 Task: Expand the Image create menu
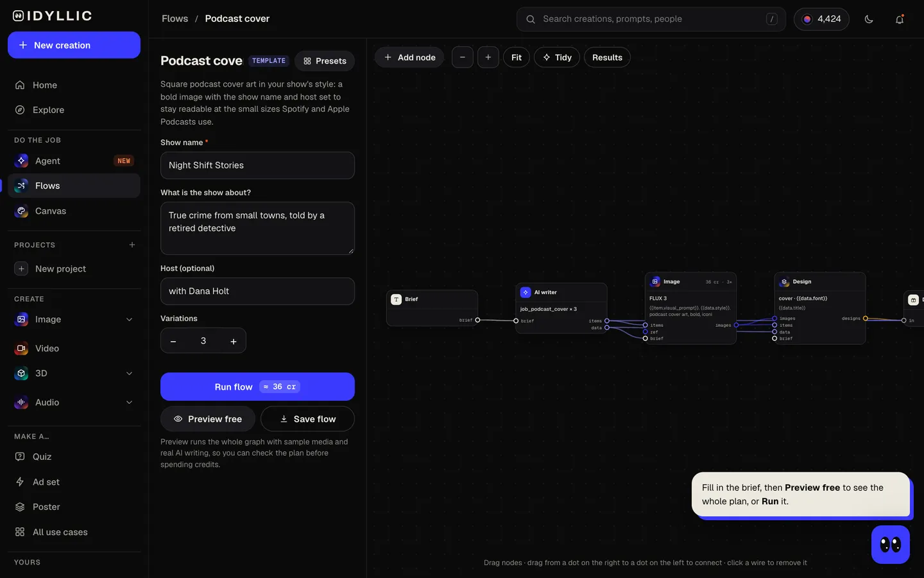129,319
